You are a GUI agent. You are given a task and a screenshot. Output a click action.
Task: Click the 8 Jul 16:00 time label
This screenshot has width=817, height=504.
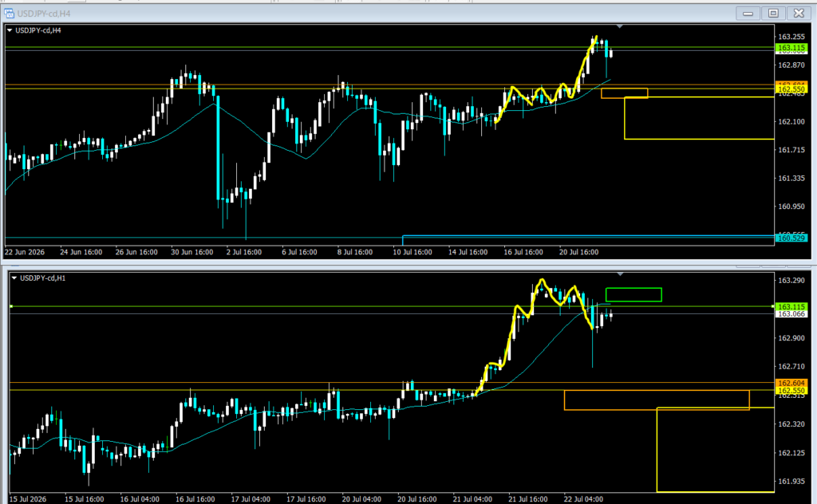click(355, 252)
